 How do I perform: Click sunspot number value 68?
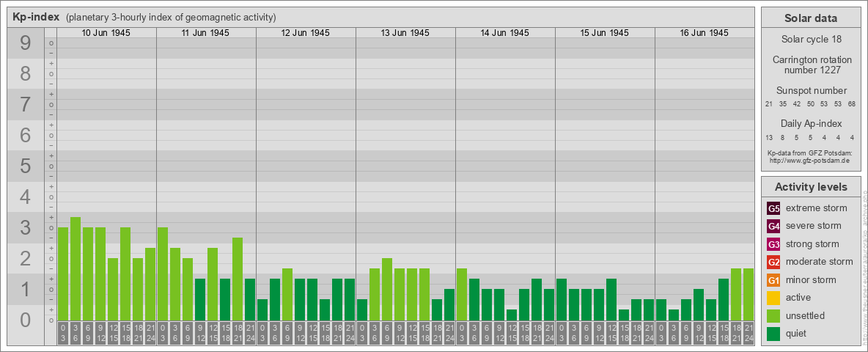(851, 104)
